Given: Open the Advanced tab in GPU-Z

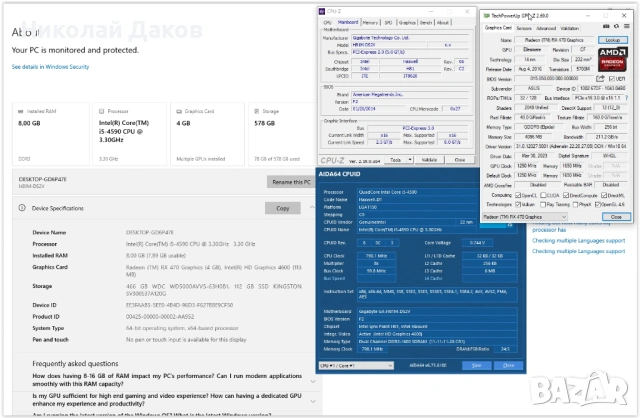Looking at the screenshot, I should (546, 28).
